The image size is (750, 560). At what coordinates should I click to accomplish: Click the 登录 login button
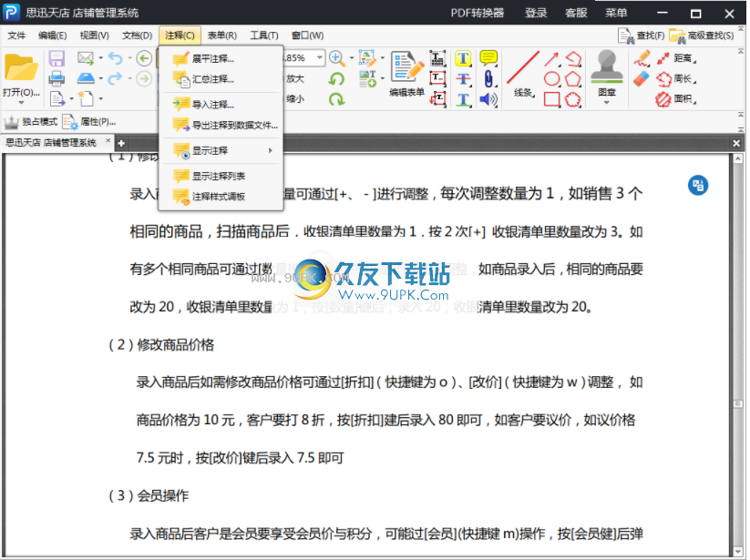pos(536,13)
